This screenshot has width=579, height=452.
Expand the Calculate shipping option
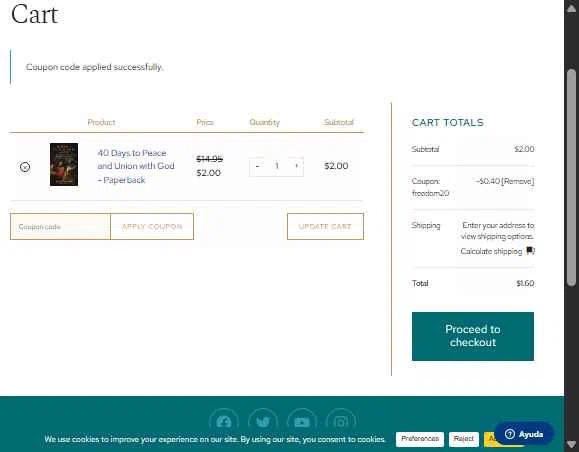pyautogui.click(x=491, y=251)
